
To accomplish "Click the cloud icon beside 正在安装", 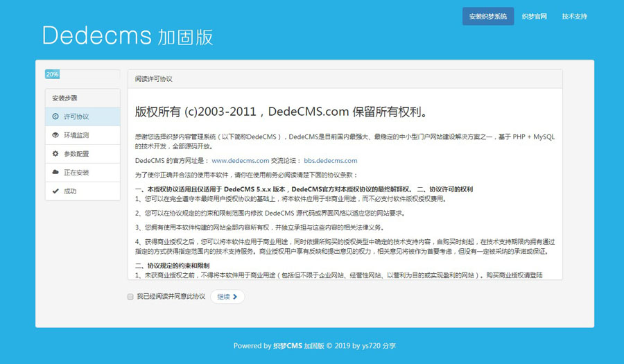I will [x=55, y=172].
